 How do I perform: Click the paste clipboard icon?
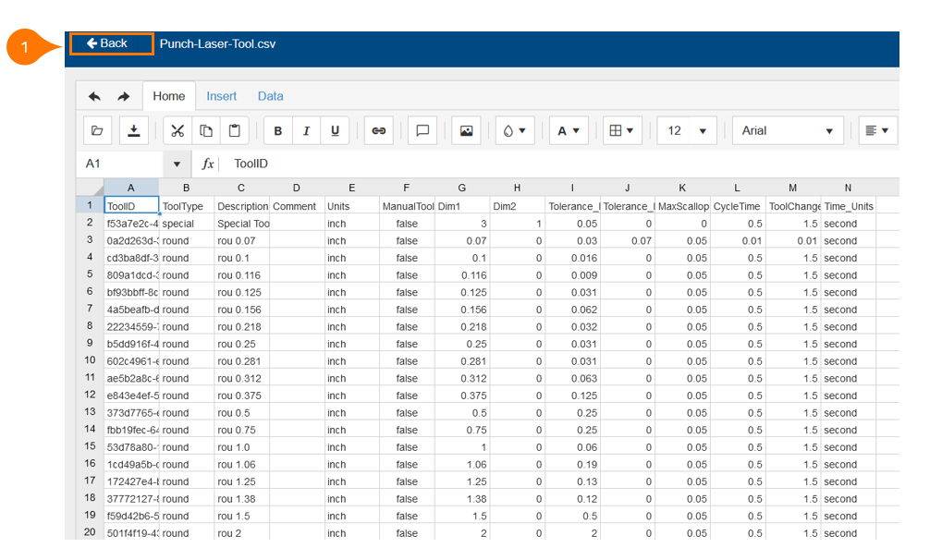click(x=235, y=131)
